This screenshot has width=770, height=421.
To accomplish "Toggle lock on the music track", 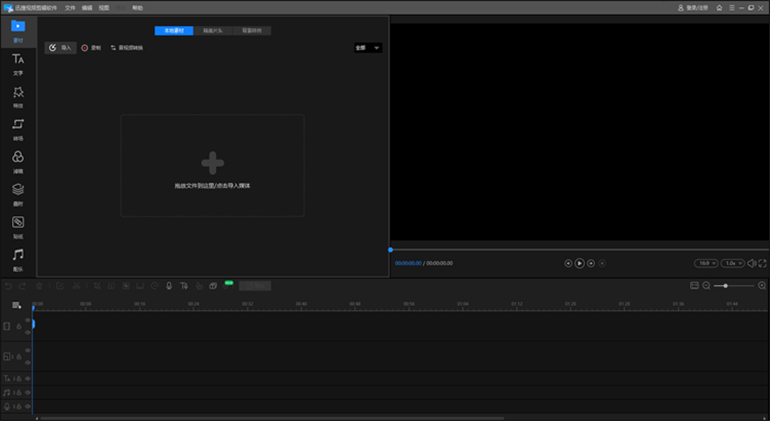I will [18, 393].
